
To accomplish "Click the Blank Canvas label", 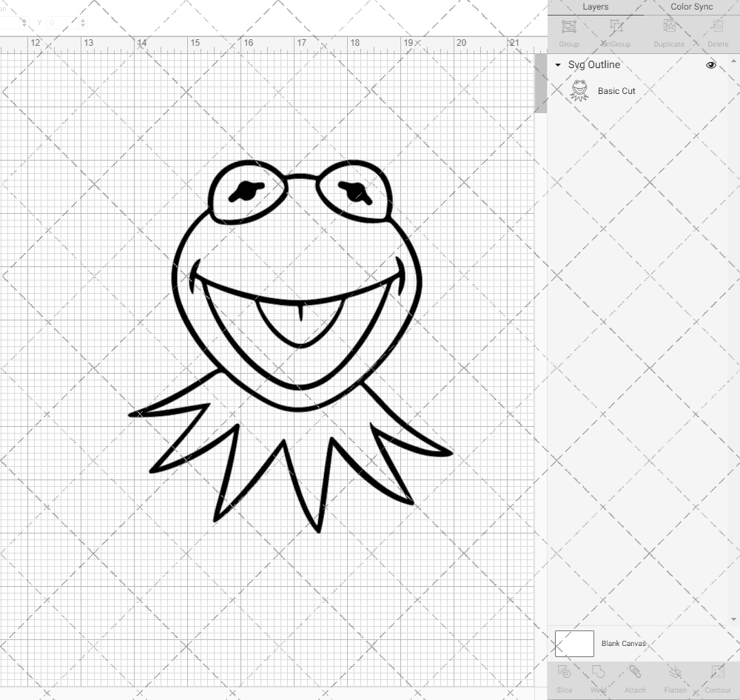I will (624, 643).
